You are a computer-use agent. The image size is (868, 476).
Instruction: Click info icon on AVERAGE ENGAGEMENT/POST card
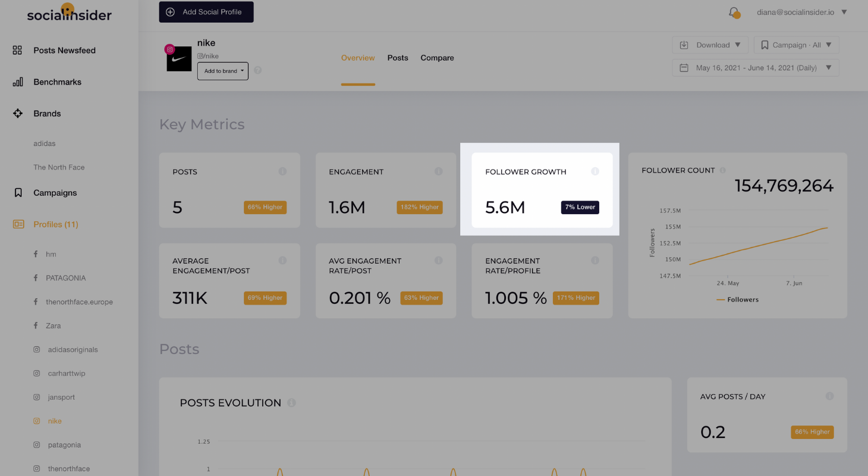pyautogui.click(x=282, y=261)
